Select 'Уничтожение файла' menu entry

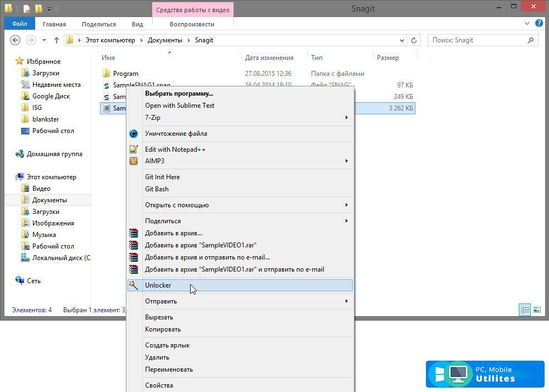pyautogui.click(x=240, y=134)
